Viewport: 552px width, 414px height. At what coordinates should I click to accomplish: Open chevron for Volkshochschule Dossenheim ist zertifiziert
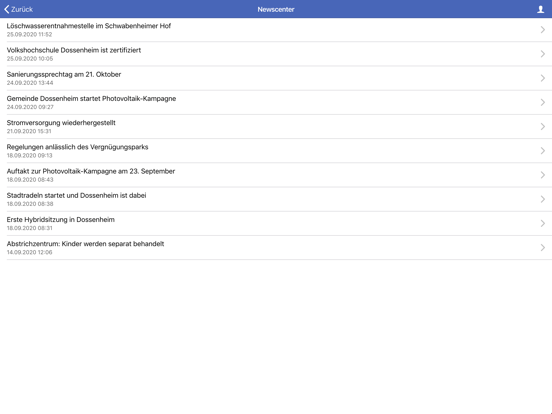pos(542,54)
